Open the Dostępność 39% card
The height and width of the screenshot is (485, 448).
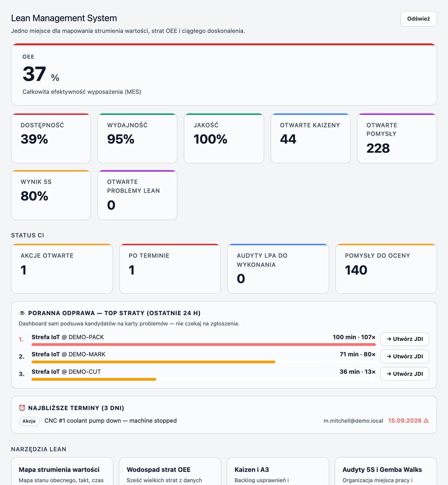51,138
